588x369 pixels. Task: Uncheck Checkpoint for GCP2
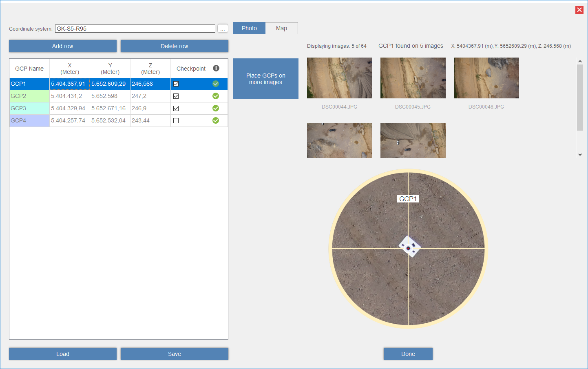pos(176,96)
